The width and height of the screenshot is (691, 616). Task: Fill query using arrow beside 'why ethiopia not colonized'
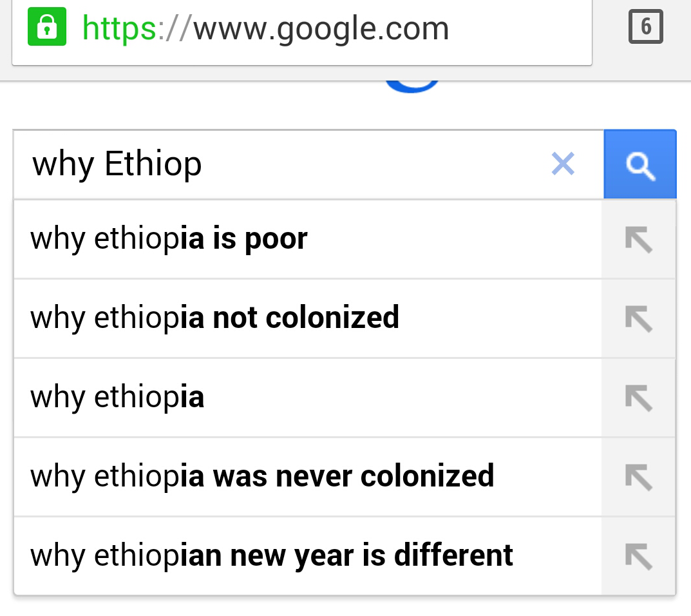click(x=639, y=318)
